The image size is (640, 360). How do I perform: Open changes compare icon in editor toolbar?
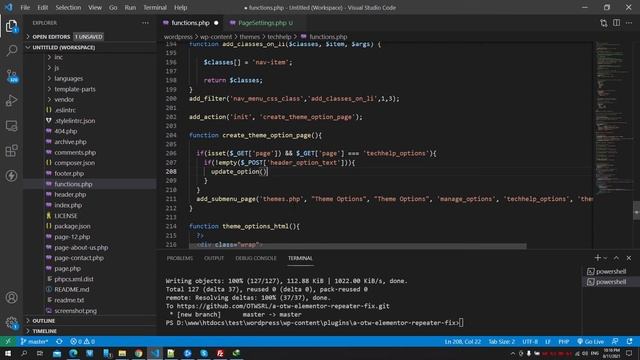click(x=604, y=23)
